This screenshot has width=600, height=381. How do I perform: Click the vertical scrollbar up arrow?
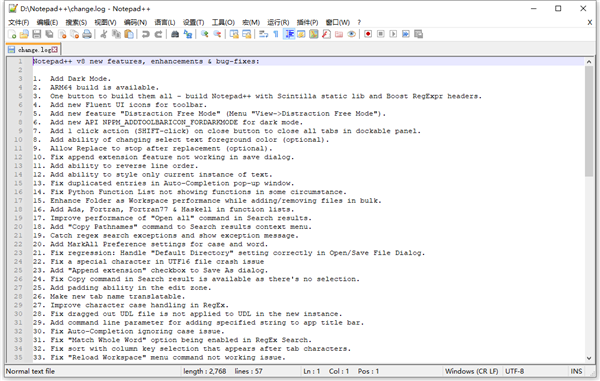pyautogui.click(x=589, y=62)
